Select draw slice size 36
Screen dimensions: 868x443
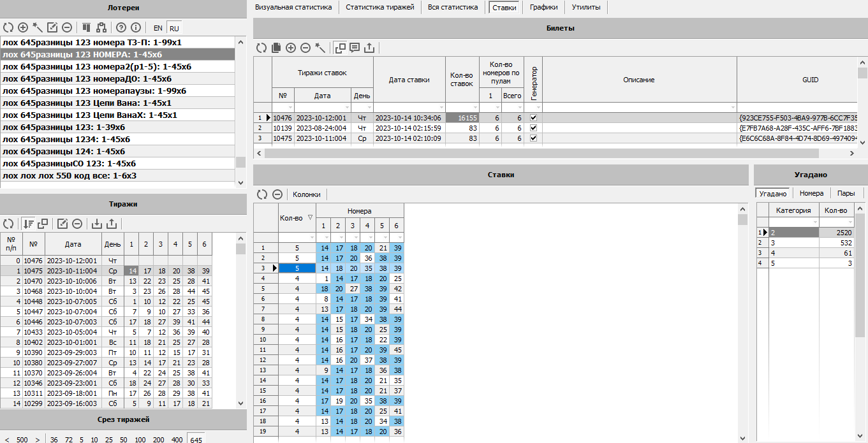tap(54, 440)
